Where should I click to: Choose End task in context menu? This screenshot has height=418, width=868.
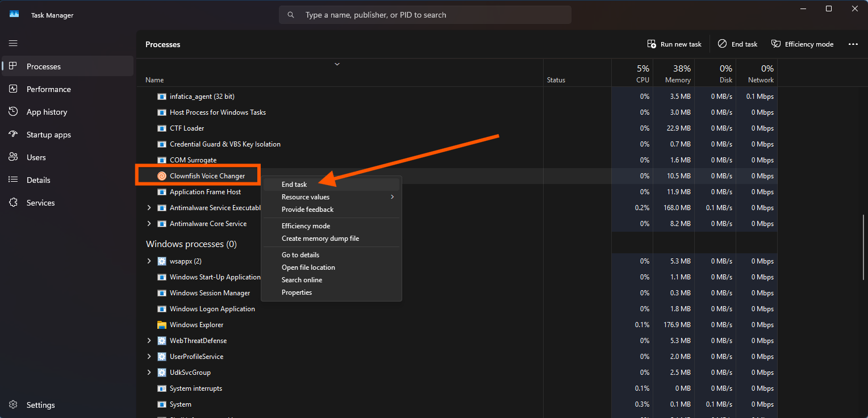pyautogui.click(x=294, y=185)
